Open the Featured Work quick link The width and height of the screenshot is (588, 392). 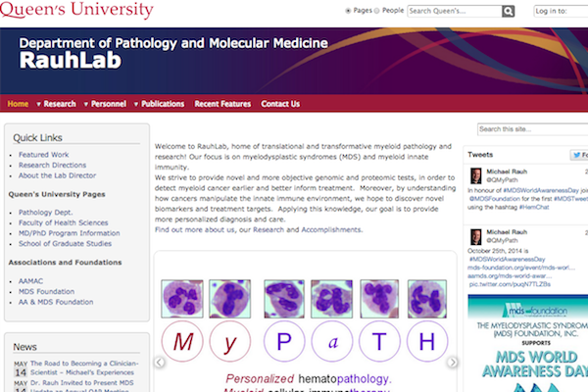click(43, 155)
